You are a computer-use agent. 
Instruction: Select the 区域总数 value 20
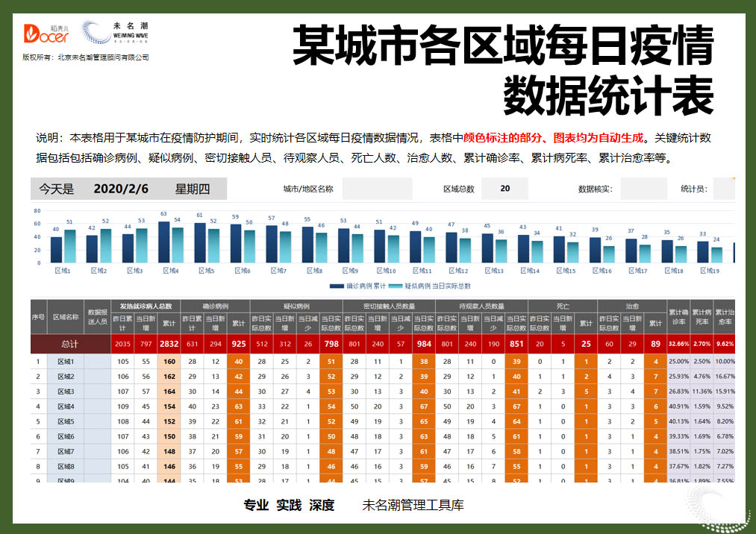click(504, 189)
